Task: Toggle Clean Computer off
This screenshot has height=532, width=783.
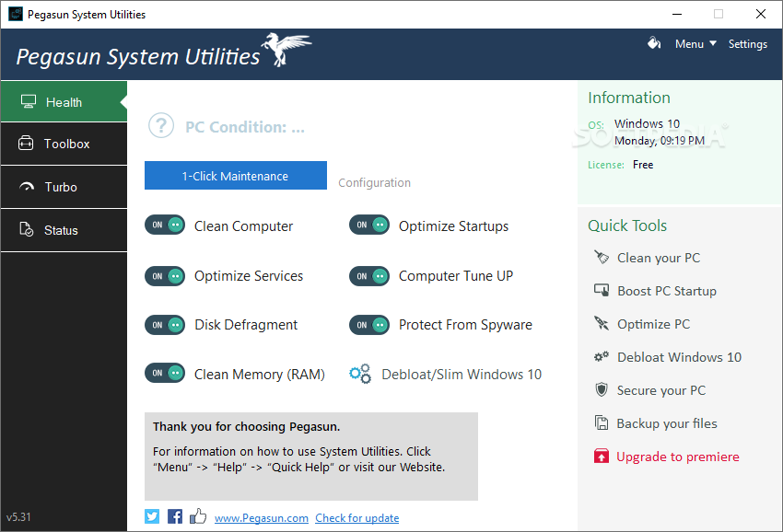Action: [165, 226]
